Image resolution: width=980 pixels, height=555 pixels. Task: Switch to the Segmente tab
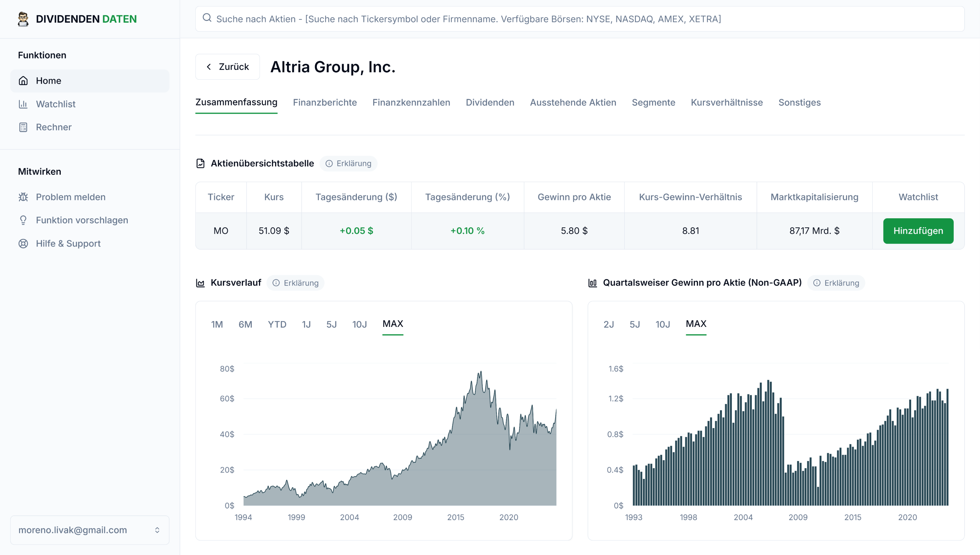653,102
